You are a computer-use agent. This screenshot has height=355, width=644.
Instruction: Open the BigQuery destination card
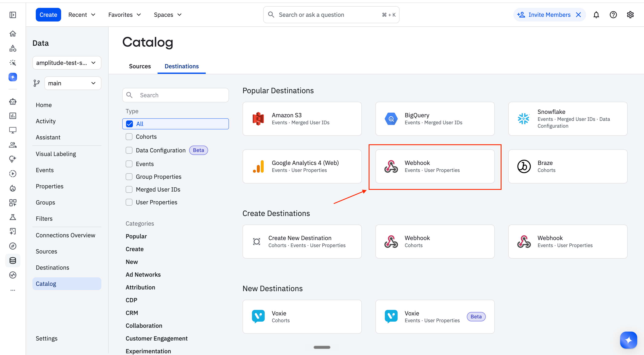(435, 119)
